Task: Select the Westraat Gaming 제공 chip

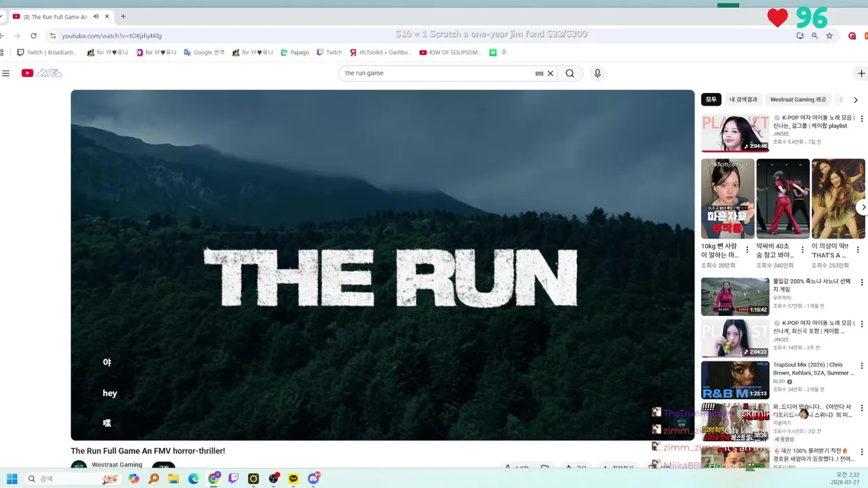Action: coord(798,100)
